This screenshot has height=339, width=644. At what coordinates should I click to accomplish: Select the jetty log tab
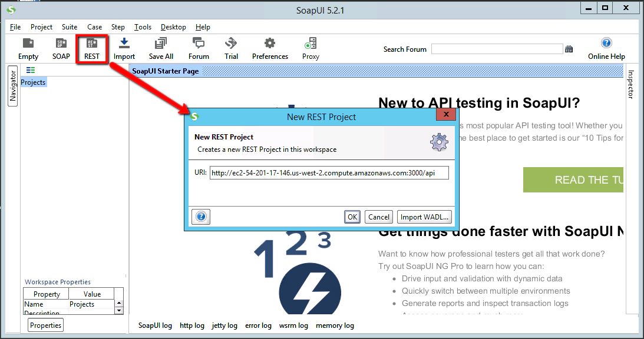click(224, 325)
